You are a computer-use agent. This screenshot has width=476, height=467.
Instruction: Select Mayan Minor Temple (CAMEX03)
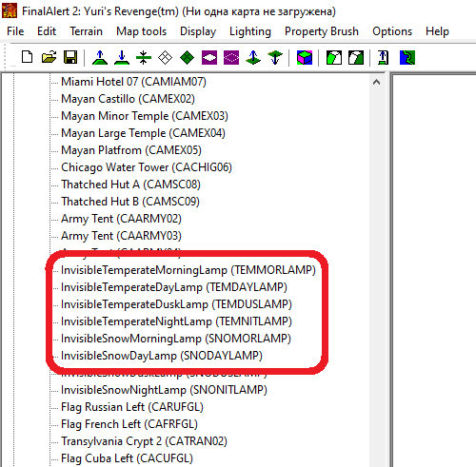coord(145,116)
